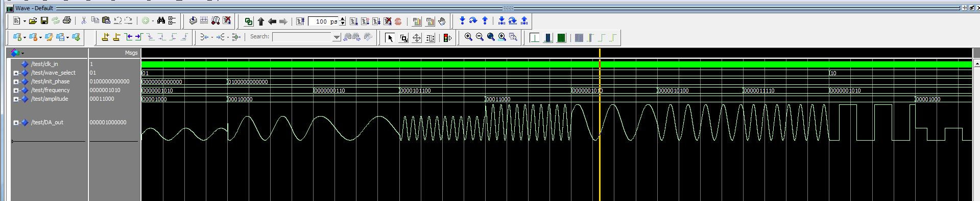Click the Step Over curved arrow icon
The image size is (980, 201).
click(473, 20)
